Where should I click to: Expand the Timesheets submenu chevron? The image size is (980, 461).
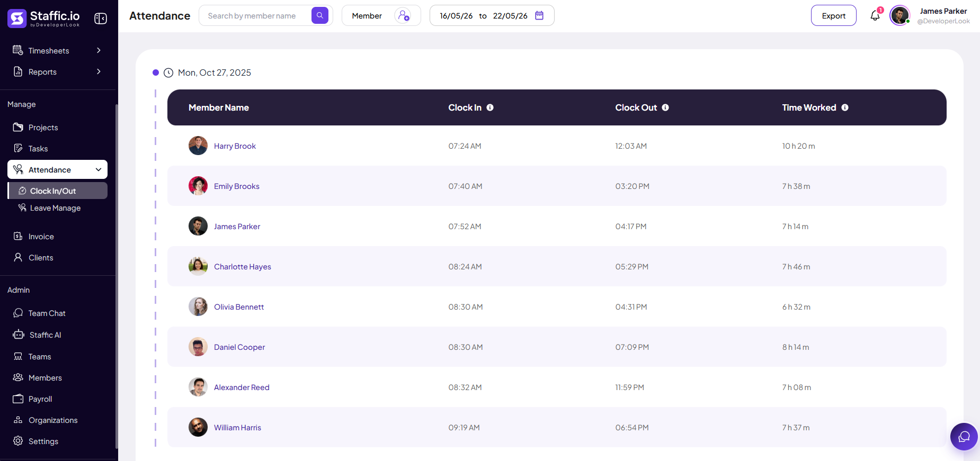pyautogui.click(x=99, y=50)
